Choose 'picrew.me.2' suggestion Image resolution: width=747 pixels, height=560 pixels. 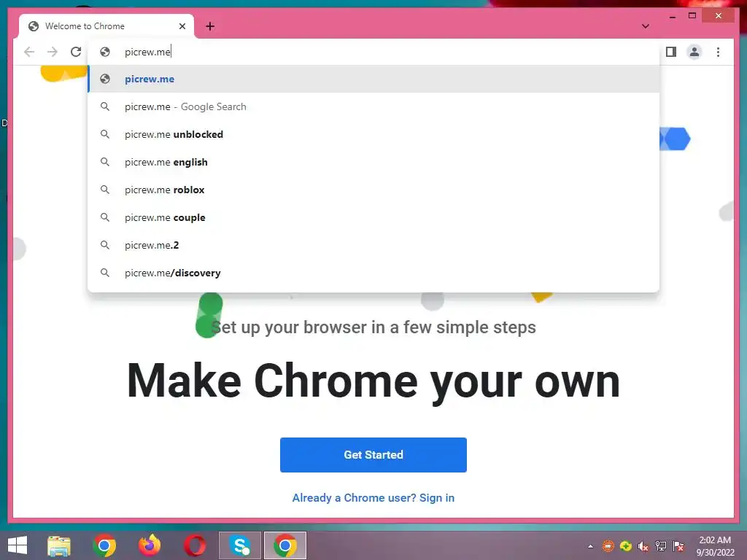click(x=373, y=245)
